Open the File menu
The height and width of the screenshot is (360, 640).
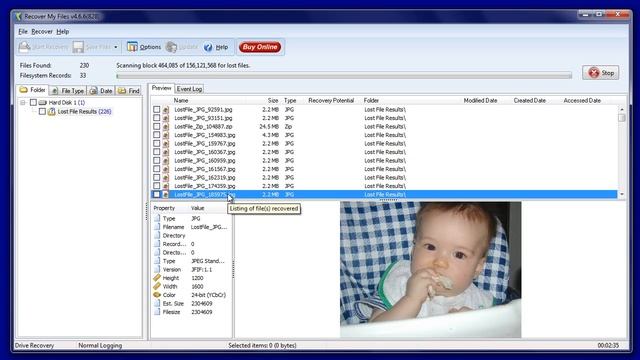pyautogui.click(x=23, y=31)
